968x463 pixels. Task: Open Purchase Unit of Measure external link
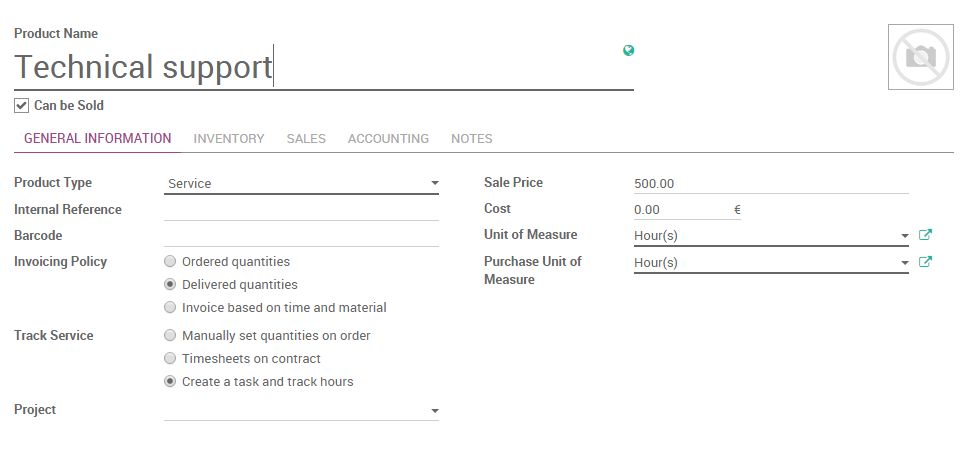(925, 262)
